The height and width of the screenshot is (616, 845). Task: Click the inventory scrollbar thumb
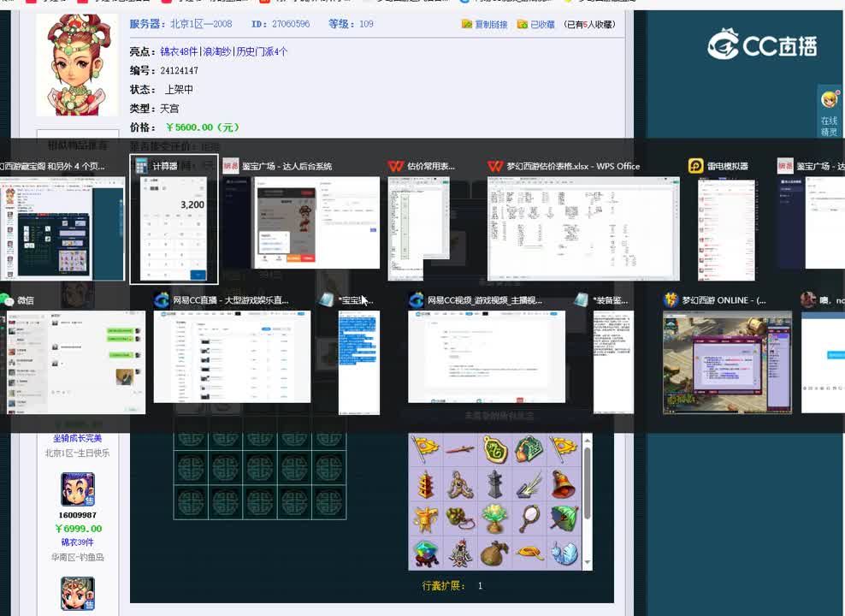click(x=588, y=483)
